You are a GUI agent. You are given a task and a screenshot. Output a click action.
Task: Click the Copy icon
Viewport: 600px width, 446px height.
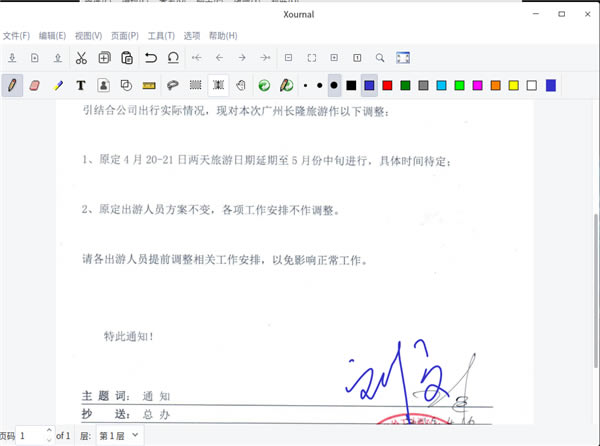tap(104, 58)
